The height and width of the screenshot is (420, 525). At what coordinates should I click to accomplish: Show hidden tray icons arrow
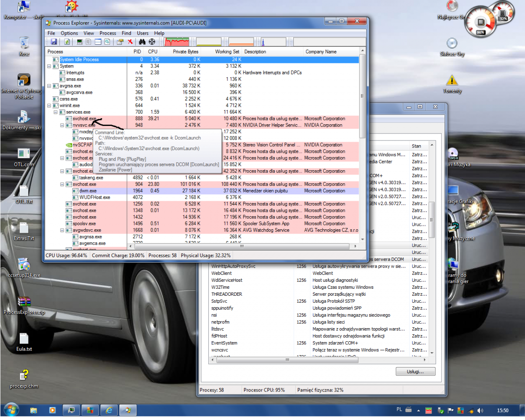pos(419,410)
